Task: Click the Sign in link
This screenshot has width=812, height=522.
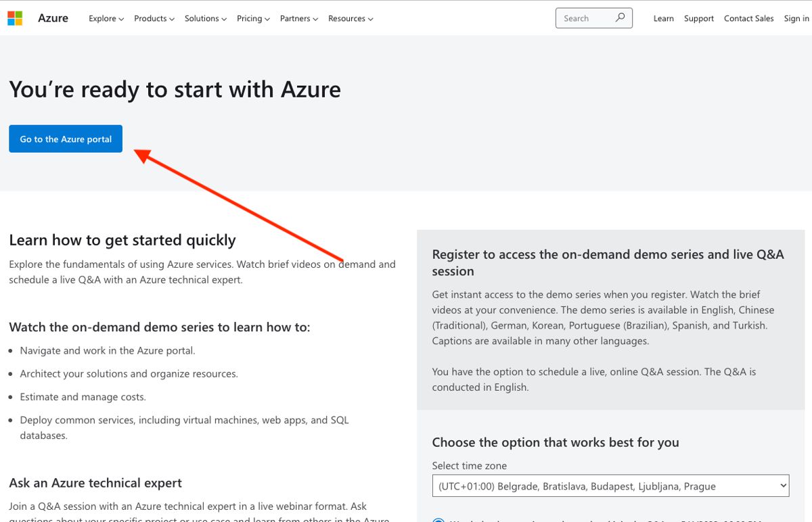Action: click(x=796, y=18)
